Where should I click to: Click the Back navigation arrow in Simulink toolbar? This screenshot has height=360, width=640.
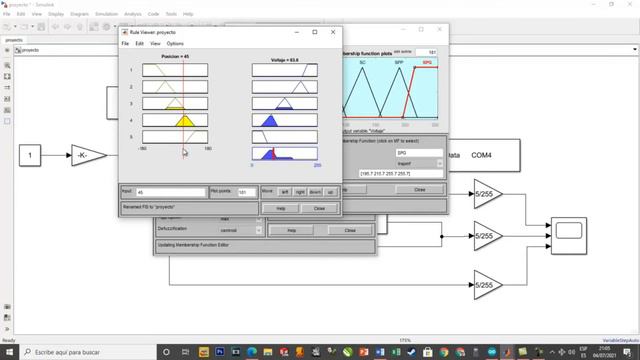[56, 27]
